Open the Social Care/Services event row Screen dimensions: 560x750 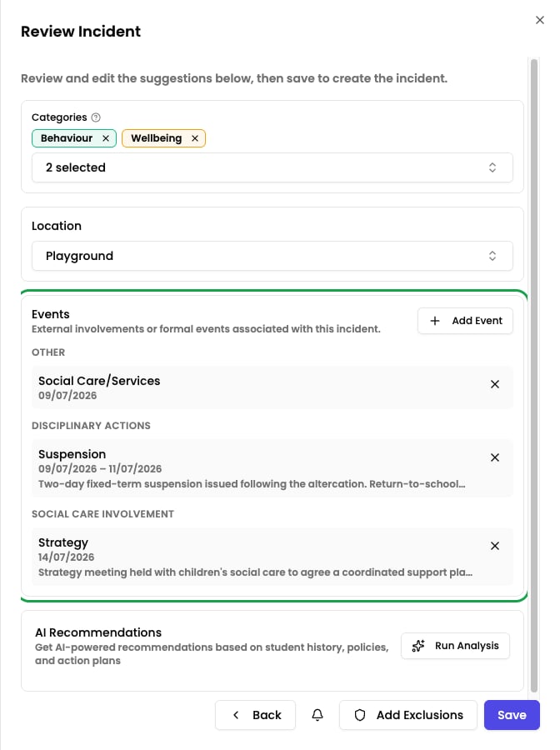point(272,387)
